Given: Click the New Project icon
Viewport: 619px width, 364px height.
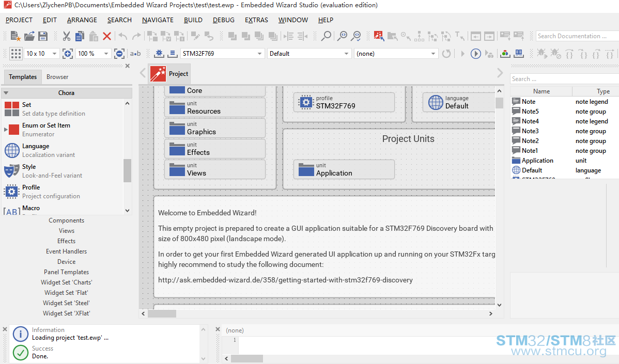Looking at the screenshot, I should (x=15, y=36).
